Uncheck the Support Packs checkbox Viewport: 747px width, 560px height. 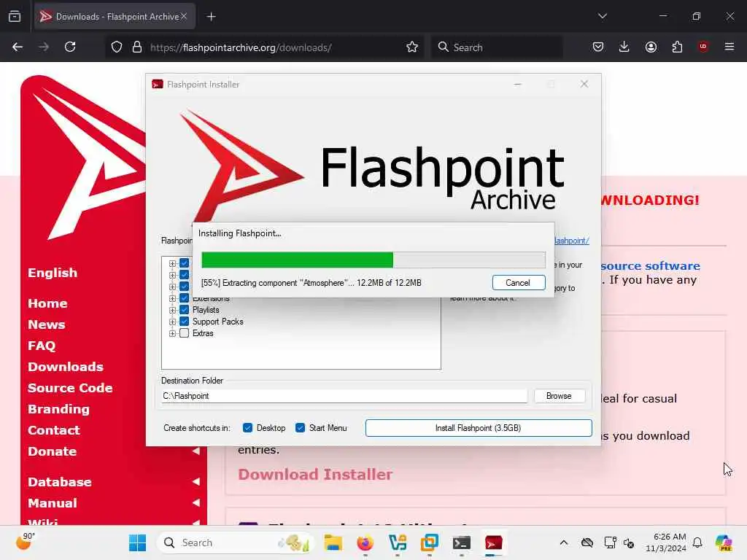185,322
